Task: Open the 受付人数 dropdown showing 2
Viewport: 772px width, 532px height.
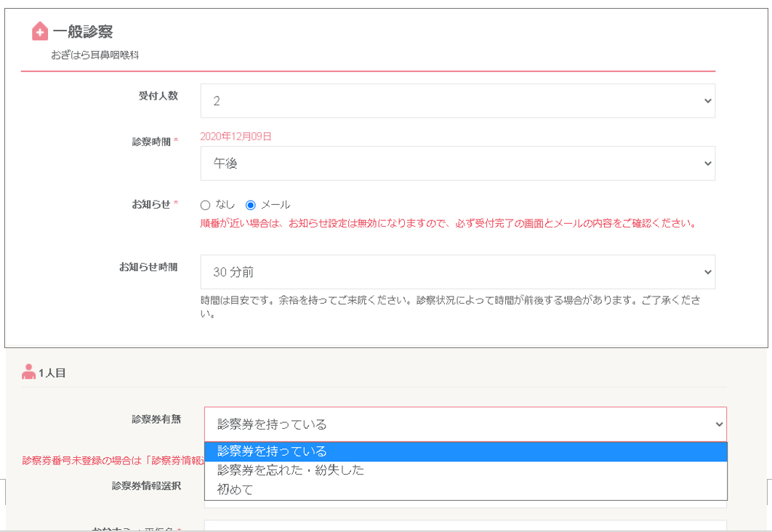Action: 457,101
